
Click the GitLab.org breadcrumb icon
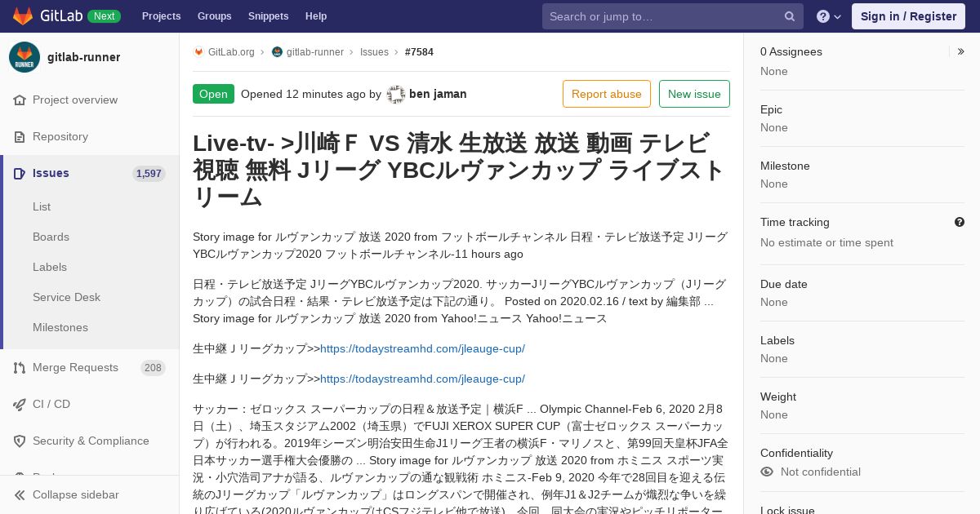tap(198, 51)
